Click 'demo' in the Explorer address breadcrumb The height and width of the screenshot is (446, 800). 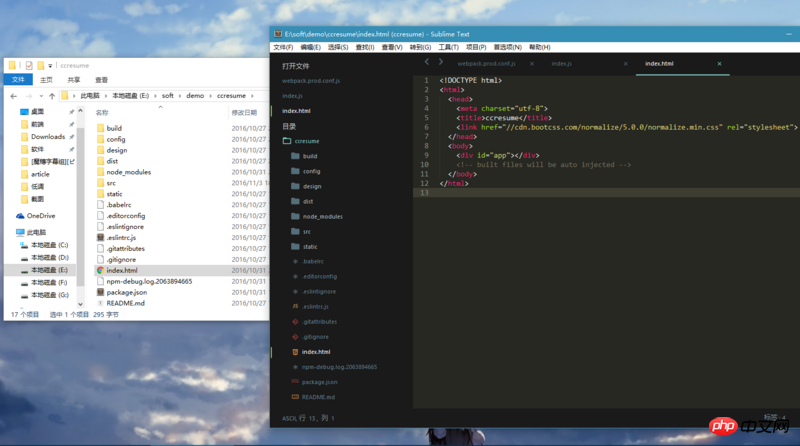[x=193, y=96]
